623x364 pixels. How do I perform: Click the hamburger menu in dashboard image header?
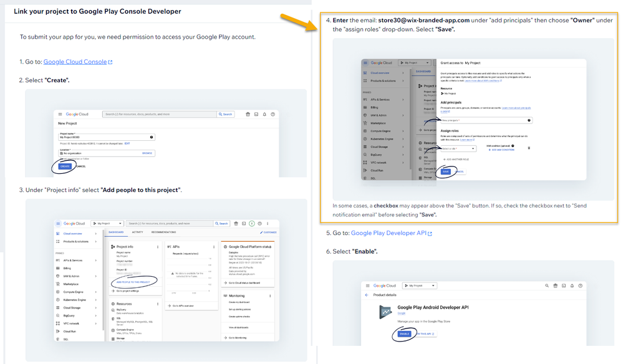point(58,224)
